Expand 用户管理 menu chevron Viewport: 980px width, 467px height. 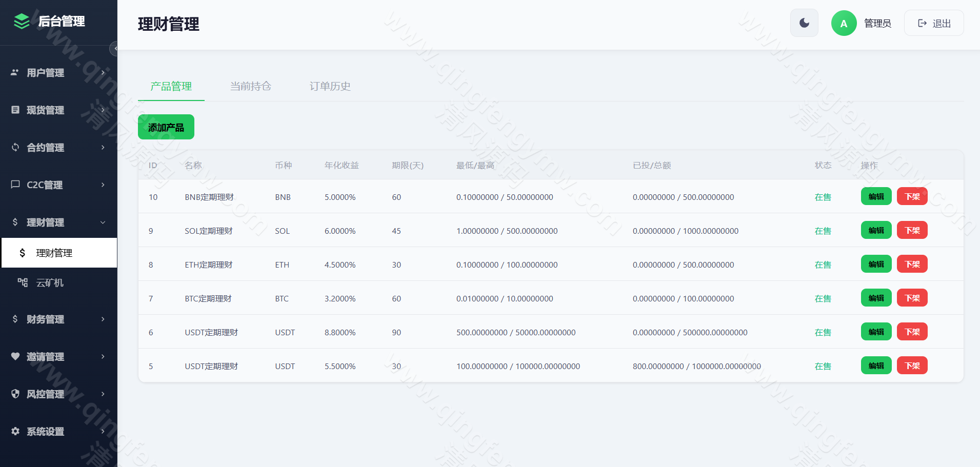click(x=103, y=73)
